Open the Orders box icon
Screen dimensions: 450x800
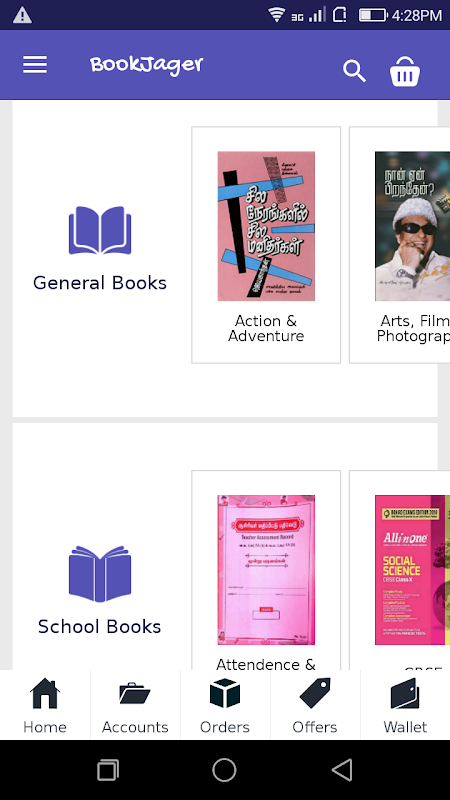point(224,693)
